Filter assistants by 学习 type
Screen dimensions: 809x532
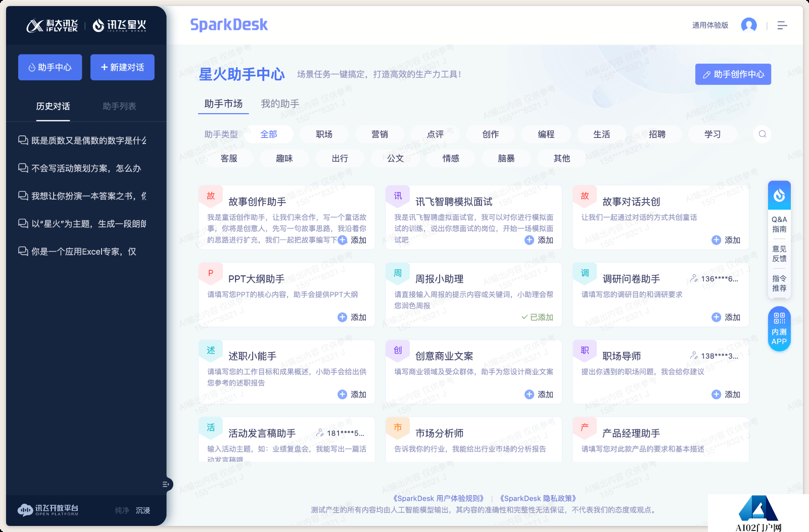(x=713, y=134)
